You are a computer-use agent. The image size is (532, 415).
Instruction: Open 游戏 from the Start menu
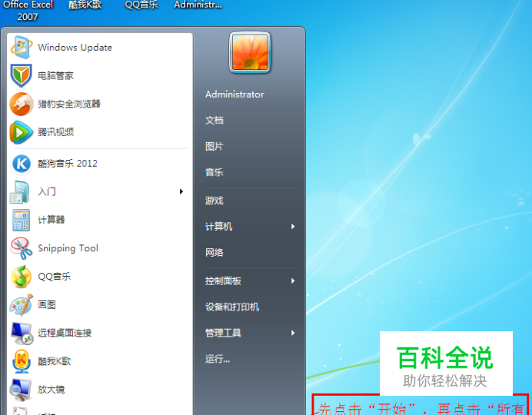[214, 201]
